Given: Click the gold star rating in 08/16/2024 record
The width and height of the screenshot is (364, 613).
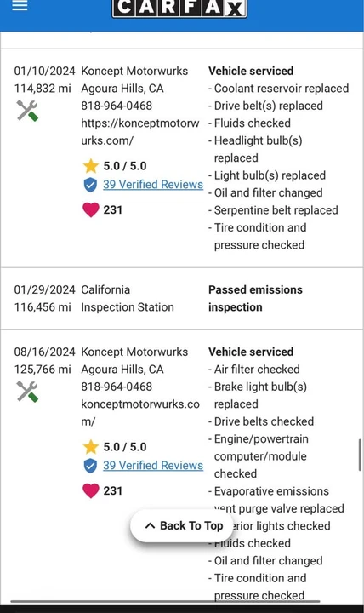Looking at the screenshot, I should click(91, 446).
